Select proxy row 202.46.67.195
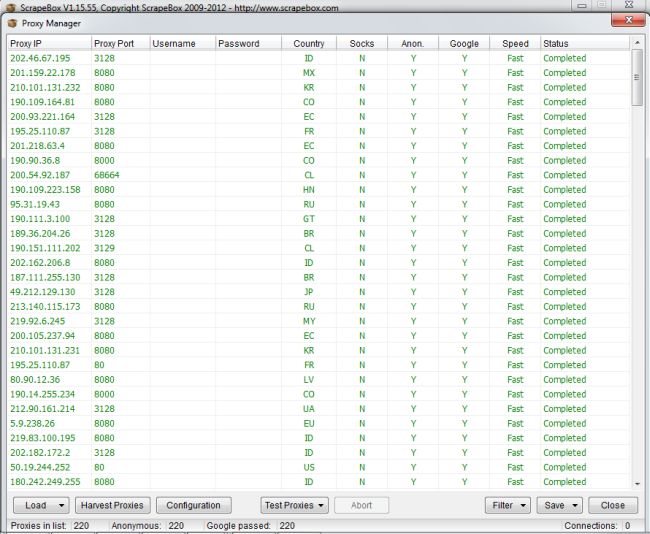The height and width of the screenshot is (534, 650). tap(319, 58)
